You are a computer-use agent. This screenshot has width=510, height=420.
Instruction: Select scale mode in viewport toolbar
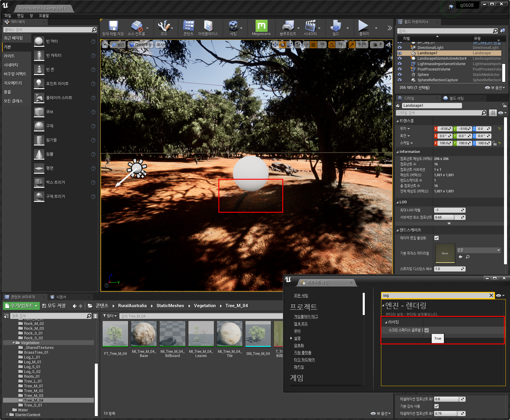(x=290, y=45)
